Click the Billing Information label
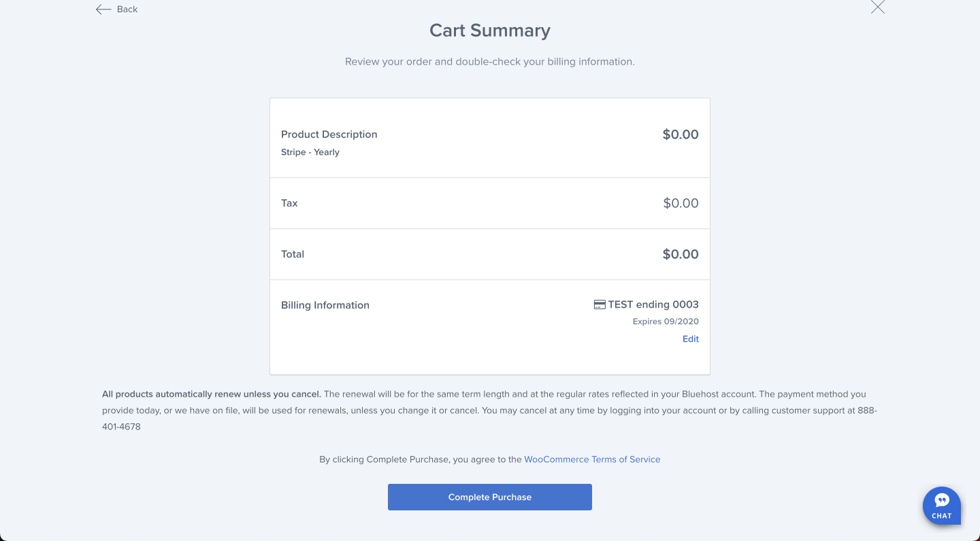The width and height of the screenshot is (980, 541). coord(325,305)
